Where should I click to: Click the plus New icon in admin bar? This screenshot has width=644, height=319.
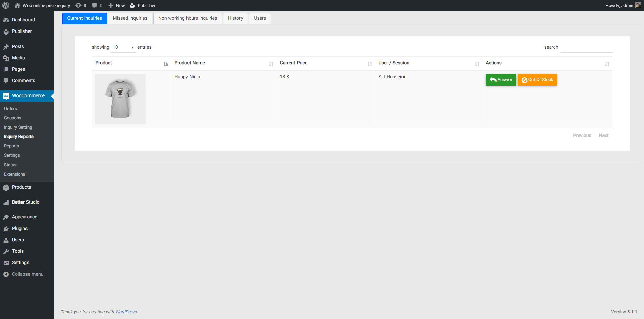(x=111, y=5)
